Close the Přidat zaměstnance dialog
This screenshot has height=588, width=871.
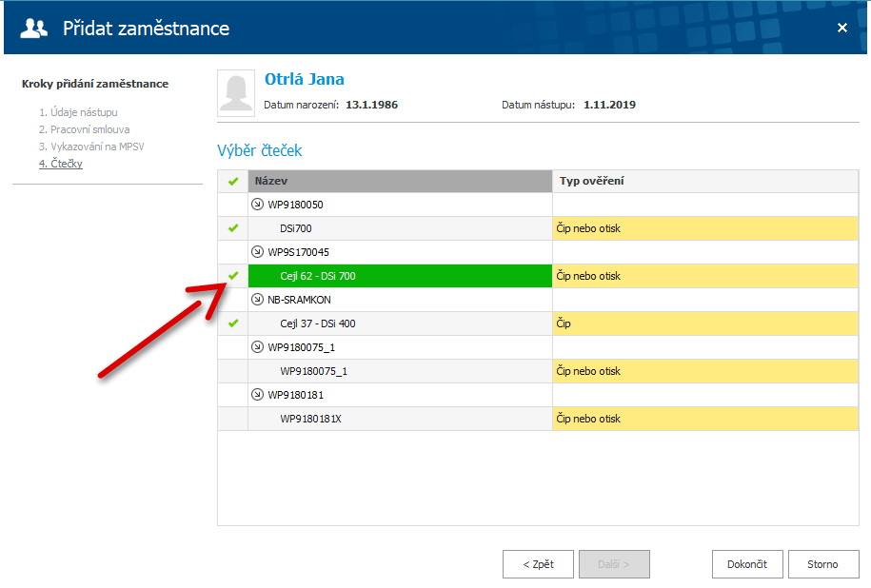coord(842,28)
